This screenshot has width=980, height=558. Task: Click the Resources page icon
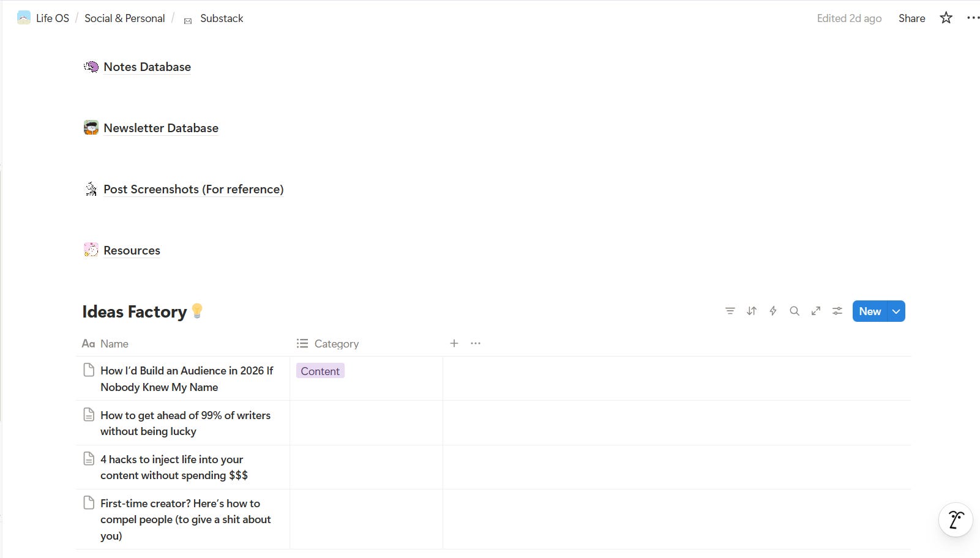pyautogui.click(x=91, y=250)
